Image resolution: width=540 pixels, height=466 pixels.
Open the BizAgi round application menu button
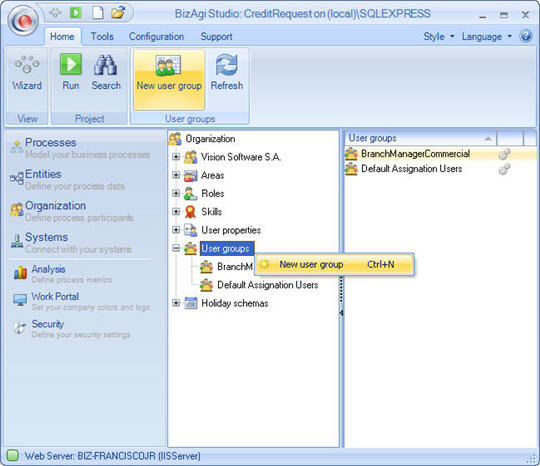(x=23, y=21)
